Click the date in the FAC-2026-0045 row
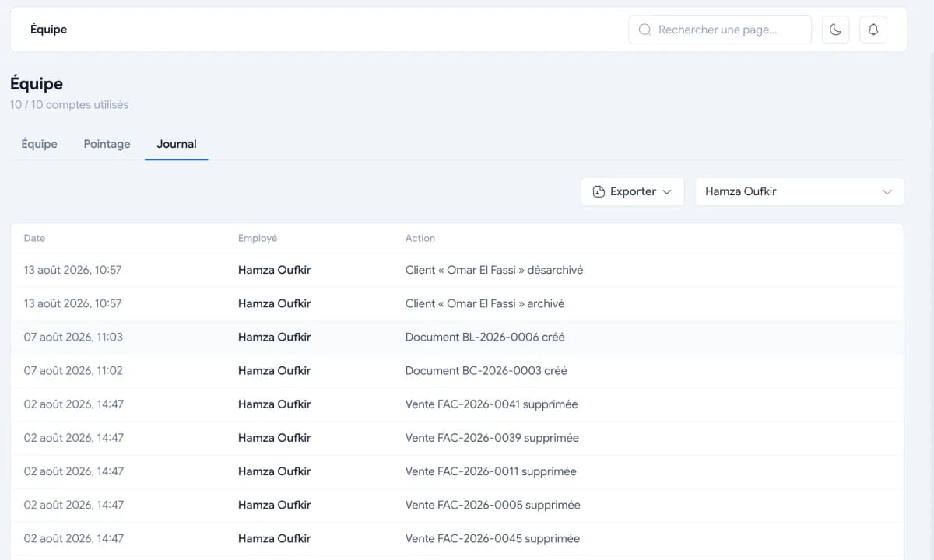This screenshot has width=934, height=560. pyautogui.click(x=74, y=537)
